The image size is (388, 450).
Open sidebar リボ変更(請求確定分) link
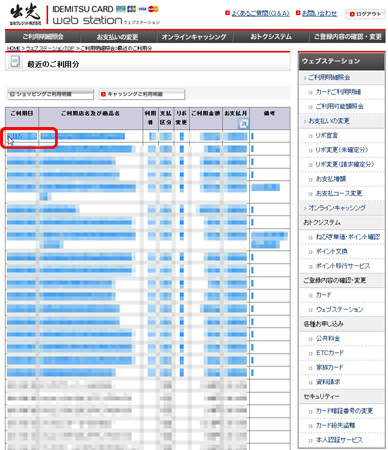(345, 164)
